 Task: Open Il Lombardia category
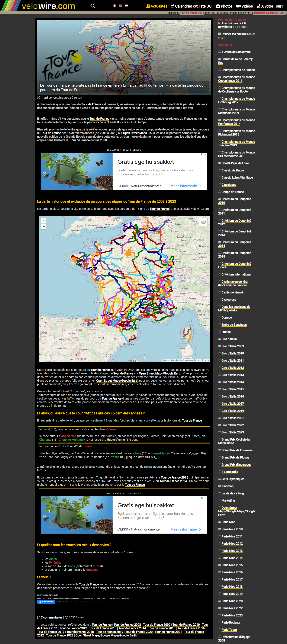[230, 472]
